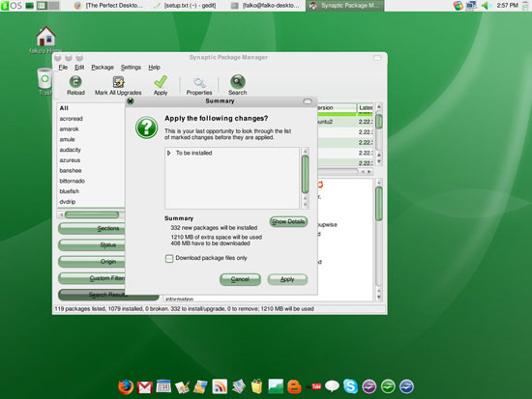Click Show Details button
This screenshot has width=532, height=399.
288,221
